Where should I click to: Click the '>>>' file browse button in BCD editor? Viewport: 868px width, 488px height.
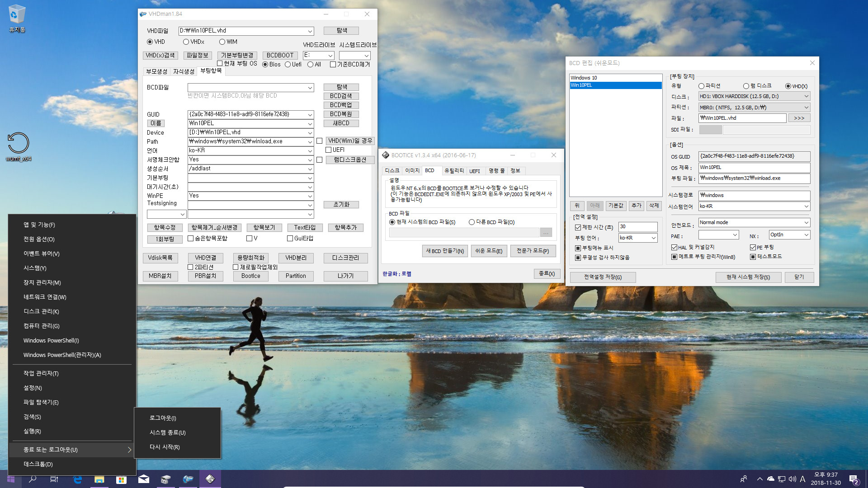[799, 118]
